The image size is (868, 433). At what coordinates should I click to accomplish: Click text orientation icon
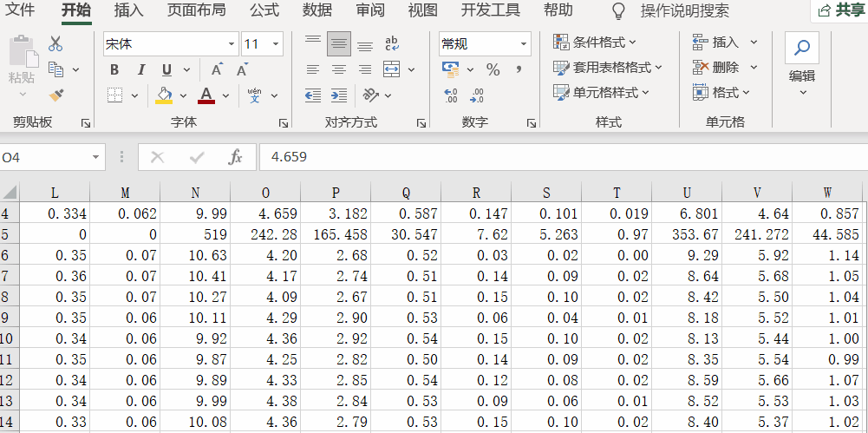(371, 95)
